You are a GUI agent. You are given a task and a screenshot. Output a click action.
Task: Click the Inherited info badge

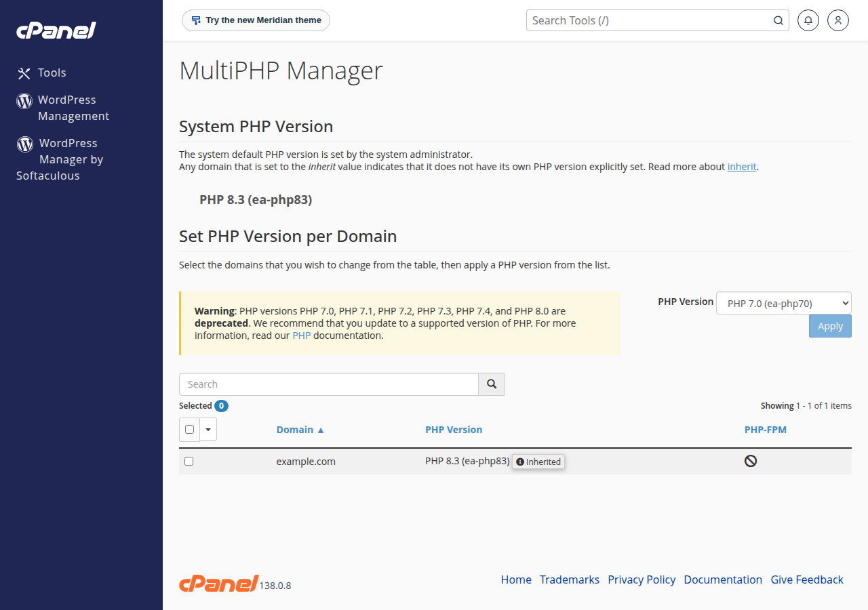[x=538, y=462]
